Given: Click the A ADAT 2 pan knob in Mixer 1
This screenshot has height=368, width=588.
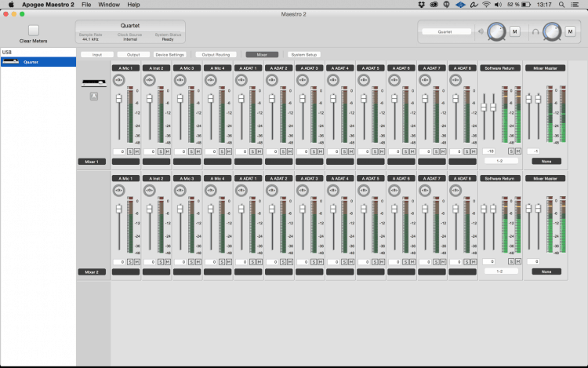Looking at the screenshot, I should tap(272, 80).
